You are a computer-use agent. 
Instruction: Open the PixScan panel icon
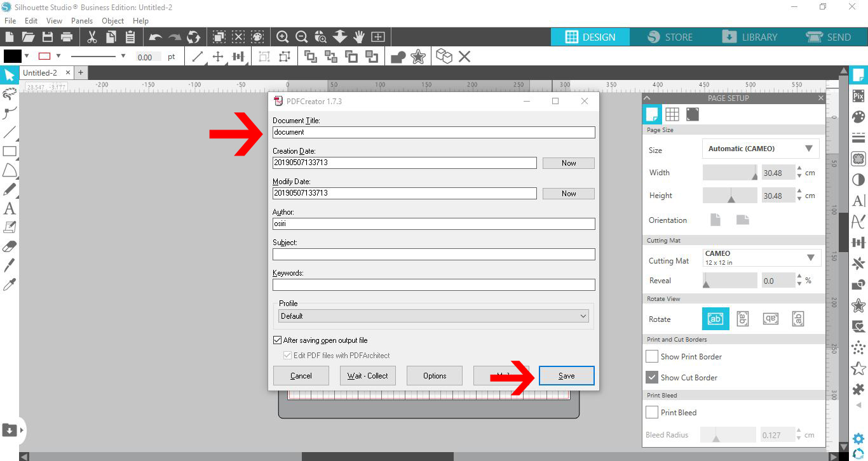[x=858, y=96]
